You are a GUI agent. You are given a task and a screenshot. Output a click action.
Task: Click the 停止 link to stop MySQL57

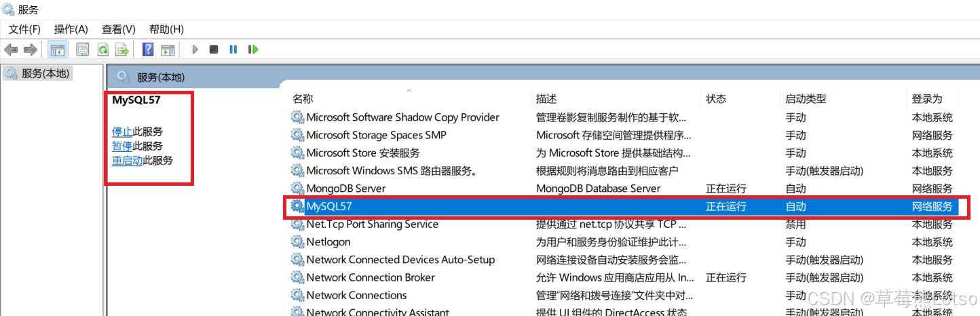[122, 132]
